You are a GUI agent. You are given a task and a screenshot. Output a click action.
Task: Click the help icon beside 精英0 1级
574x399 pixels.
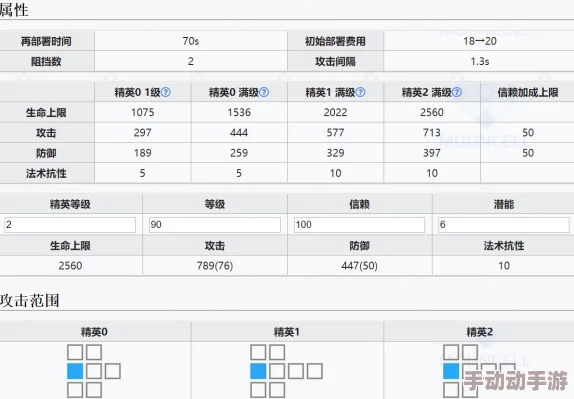(166, 92)
